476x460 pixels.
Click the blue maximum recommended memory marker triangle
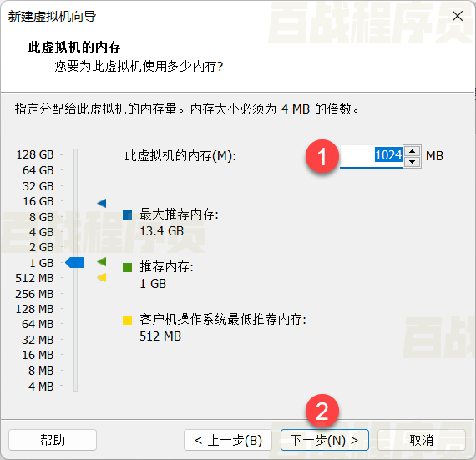point(102,203)
